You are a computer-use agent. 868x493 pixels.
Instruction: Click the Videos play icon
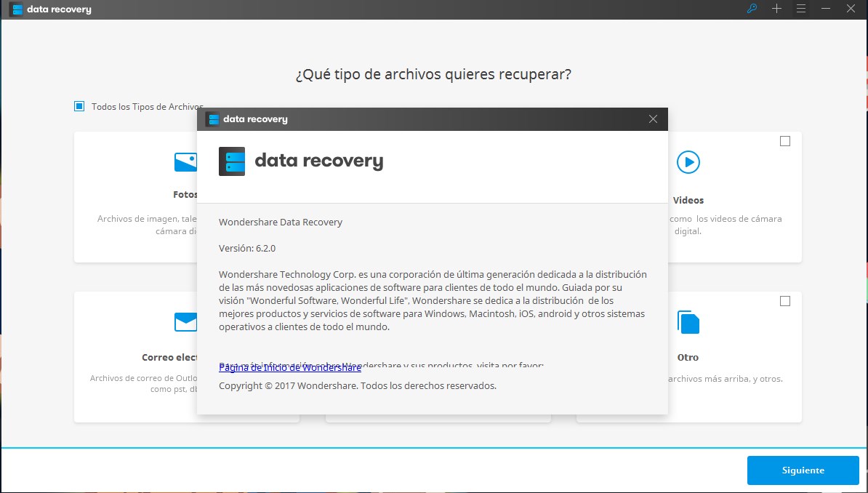(688, 163)
